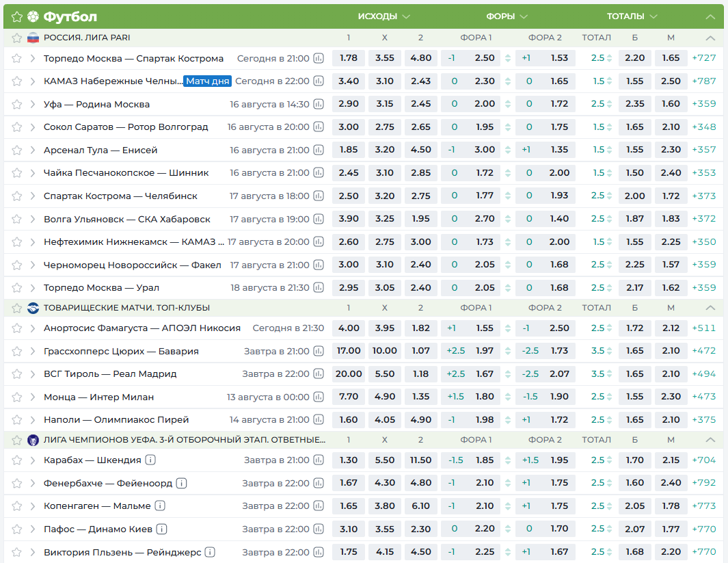
Task: Open statistics icon for КАМАЗ Набережные Челны match
Action: pyautogui.click(x=319, y=81)
